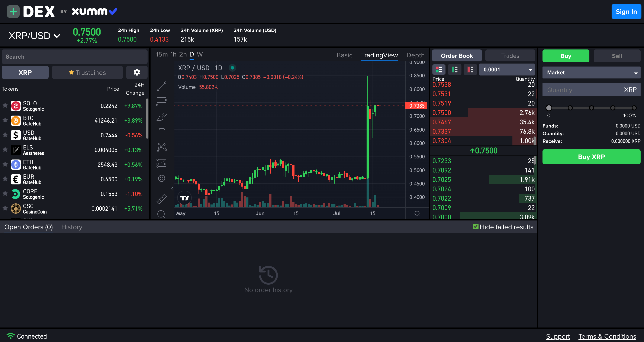The width and height of the screenshot is (644, 342).
Task: Switch to the Trades tab
Action: tap(510, 55)
